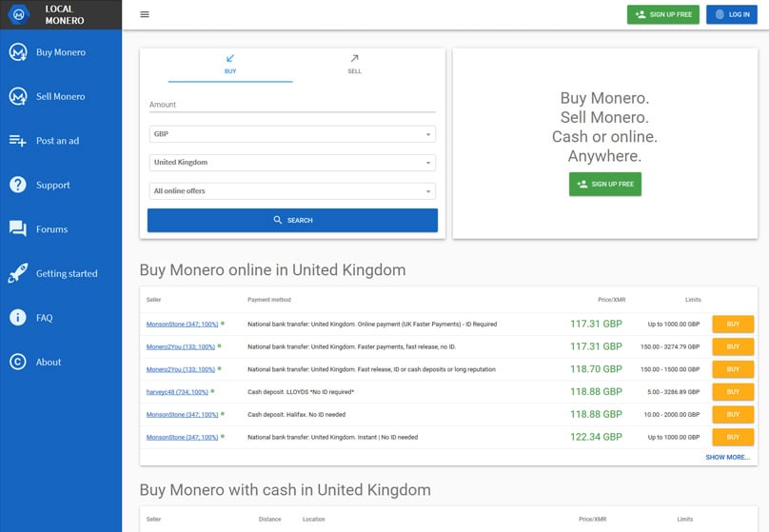This screenshot has width=769, height=532.
Task: Click the LocalMonero hexagon logo icon
Action: [x=19, y=14]
